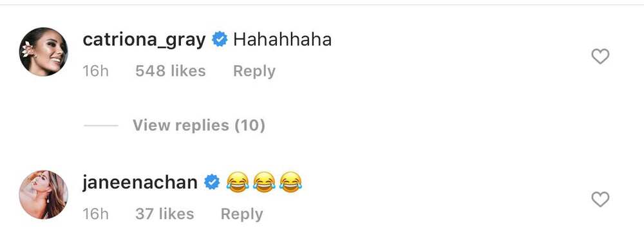This screenshot has width=644, height=244.
Task: Click the 16h timestamp under janeenachan
Action: point(96,214)
